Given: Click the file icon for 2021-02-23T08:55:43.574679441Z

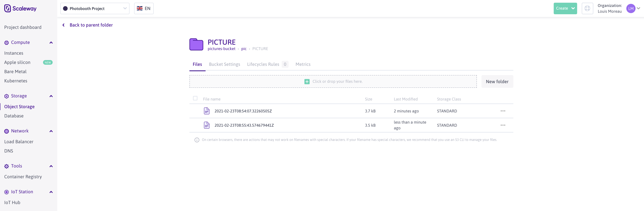Looking at the screenshot, I should coord(207,125).
